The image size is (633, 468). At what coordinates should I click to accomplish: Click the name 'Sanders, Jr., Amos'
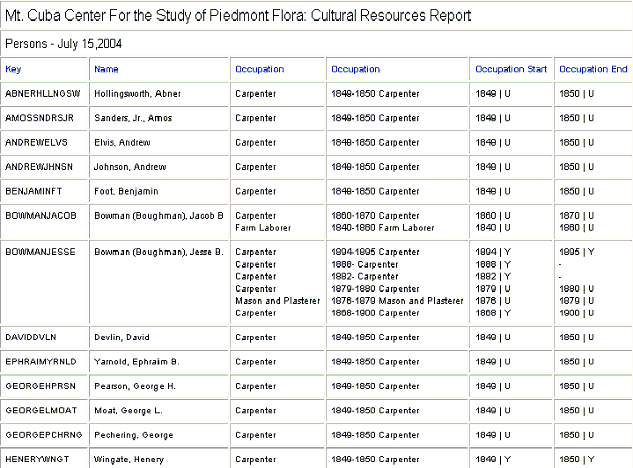click(133, 118)
